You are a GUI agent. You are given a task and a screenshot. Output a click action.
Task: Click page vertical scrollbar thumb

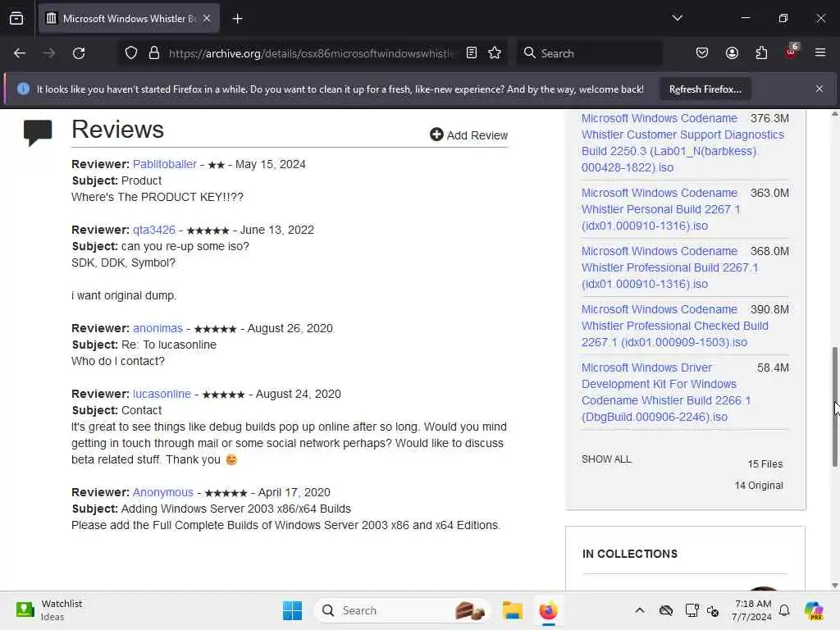[x=834, y=407]
